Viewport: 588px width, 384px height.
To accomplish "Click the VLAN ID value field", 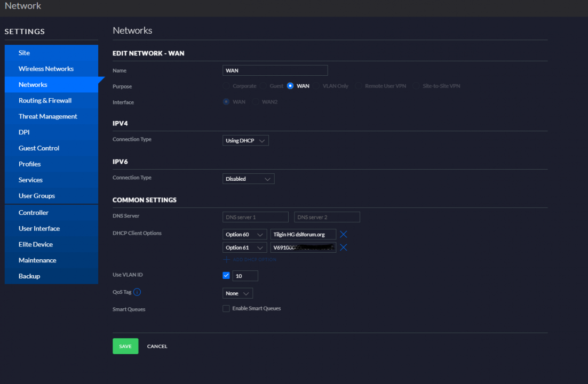I will pyautogui.click(x=245, y=276).
